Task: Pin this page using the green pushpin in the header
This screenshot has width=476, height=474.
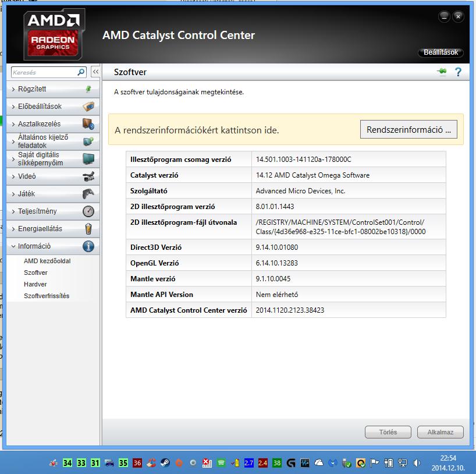Action: (x=442, y=72)
